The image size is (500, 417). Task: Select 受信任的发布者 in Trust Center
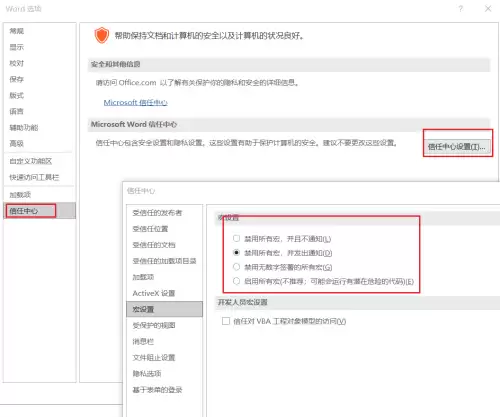(x=157, y=213)
